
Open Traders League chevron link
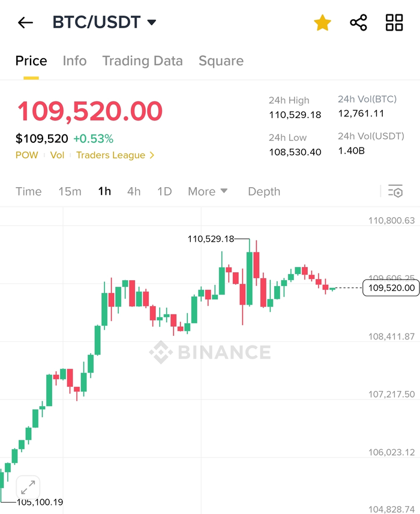coord(115,155)
